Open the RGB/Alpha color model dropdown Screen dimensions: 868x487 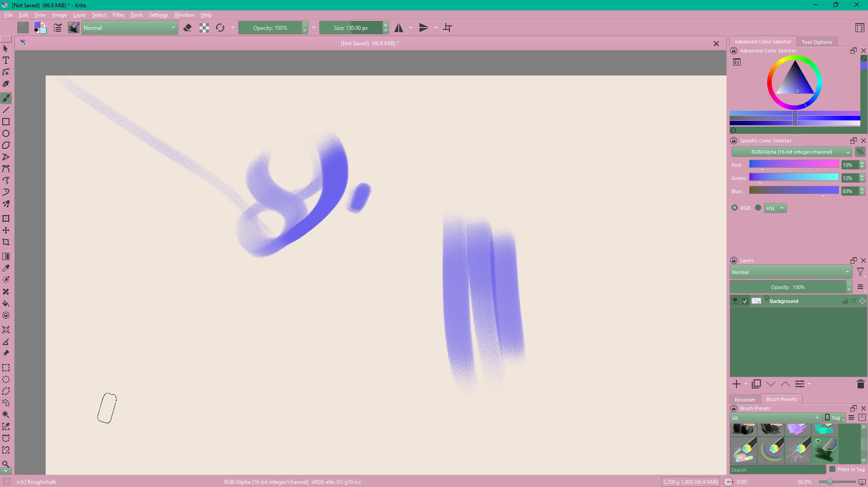tap(792, 152)
